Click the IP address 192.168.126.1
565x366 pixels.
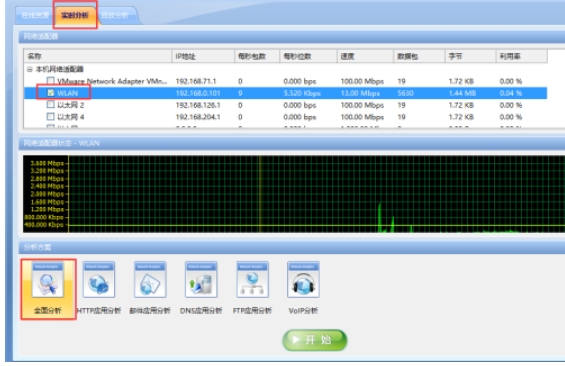click(198, 105)
